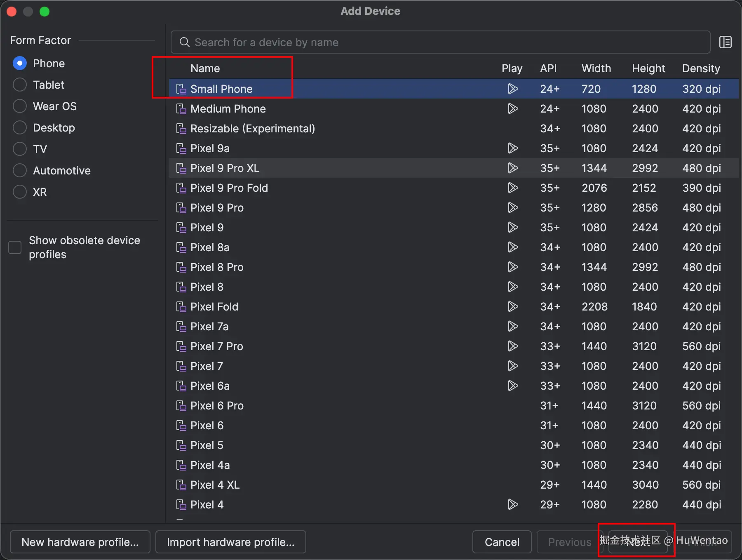Sort devices by the Height column
Image resolution: width=742 pixels, height=560 pixels.
pos(648,68)
